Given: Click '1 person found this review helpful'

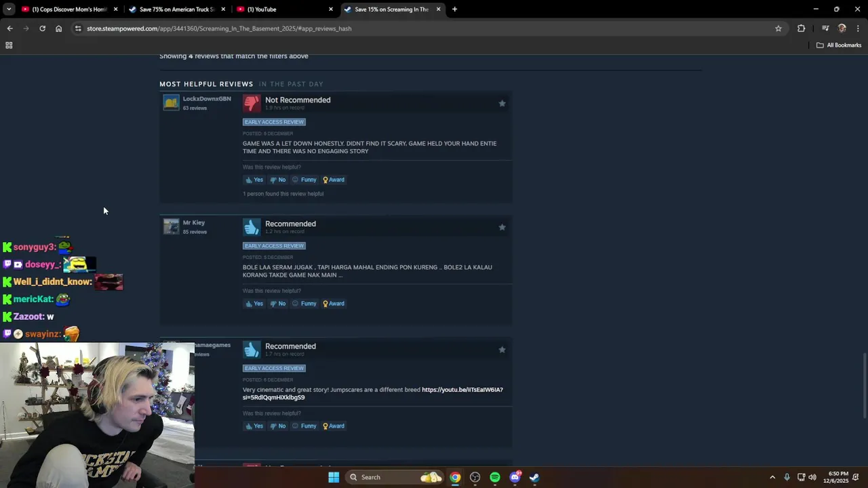Looking at the screenshot, I should pos(283,194).
